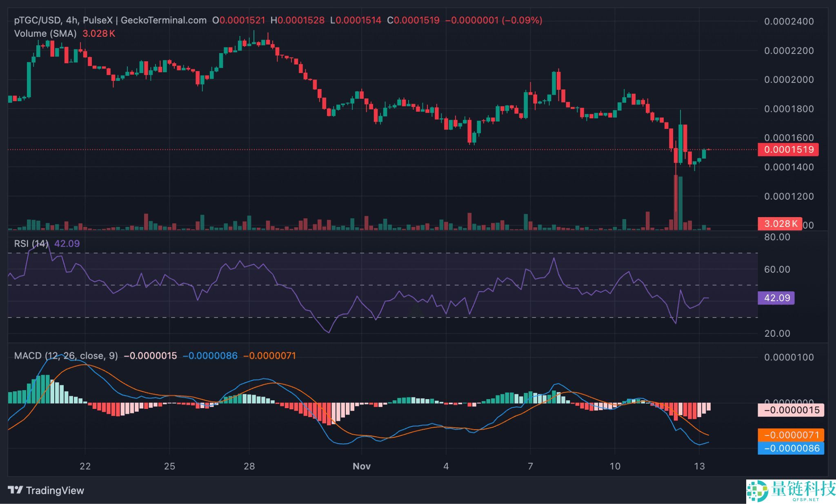This screenshot has height=504, width=836.
Task: Click the red current price badge 0.0001519
Action: point(789,149)
